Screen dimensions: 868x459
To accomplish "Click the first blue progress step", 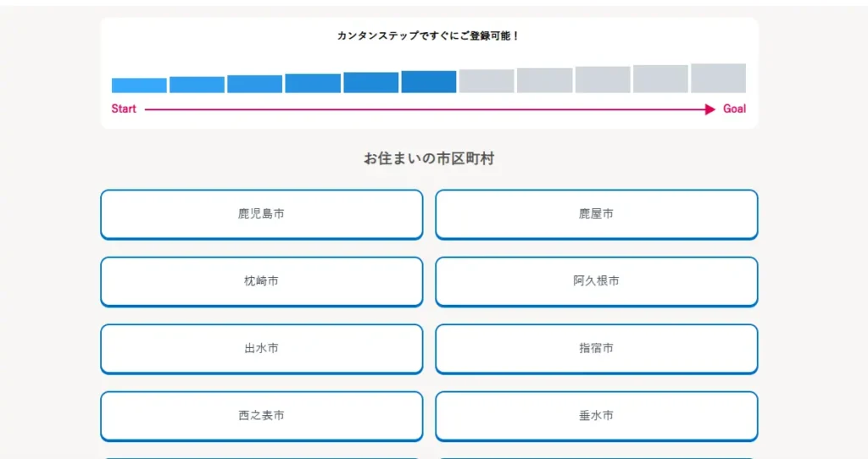I will [139, 86].
